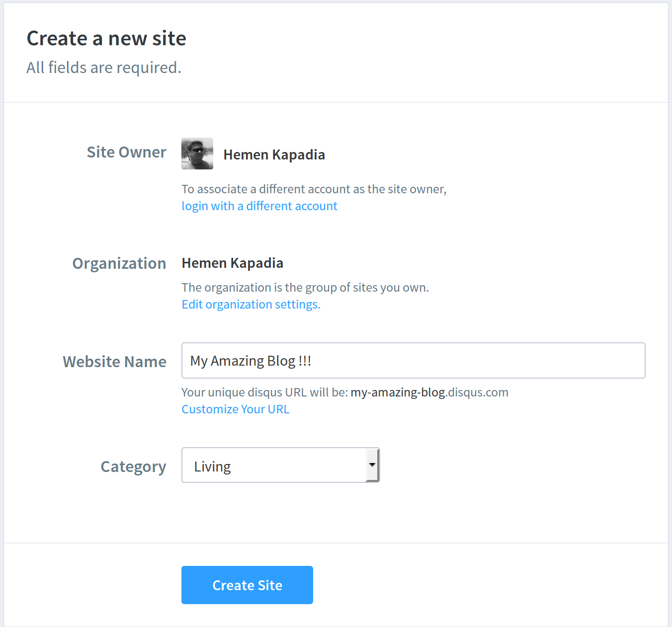
Task: Click the Create Site button
Action: coord(247,585)
